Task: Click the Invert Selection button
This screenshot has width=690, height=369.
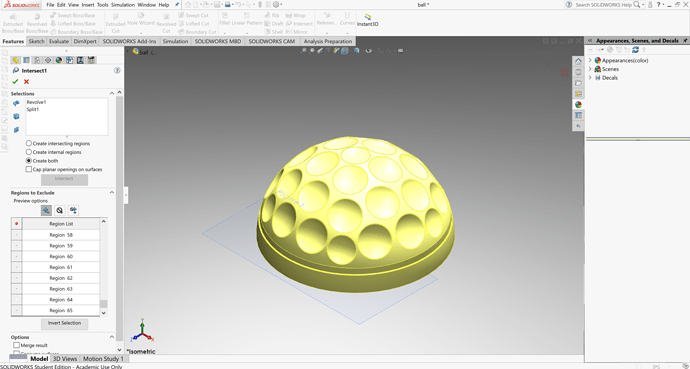Action: [x=64, y=323]
